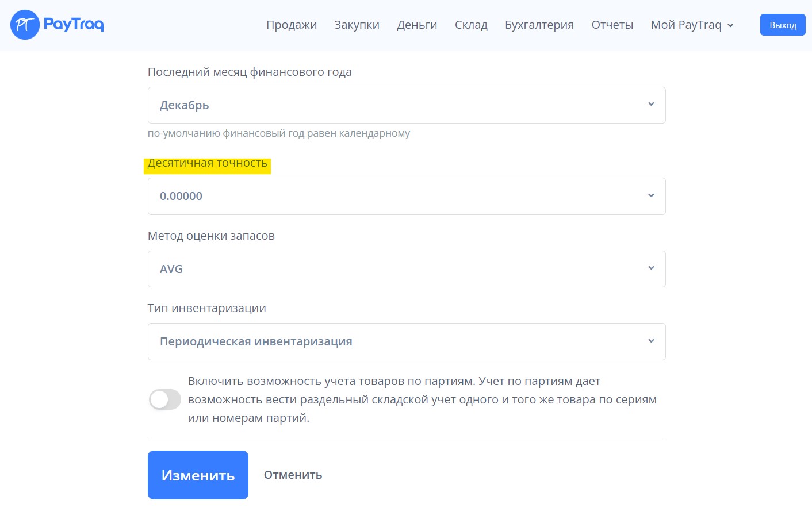The height and width of the screenshot is (523, 812).
Task: Click the chevron in the 0.00000 dropdown
Action: (651, 196)
